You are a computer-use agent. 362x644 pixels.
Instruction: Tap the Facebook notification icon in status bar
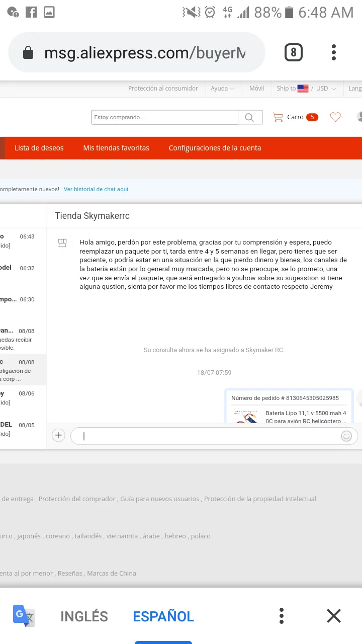(31, 12)
